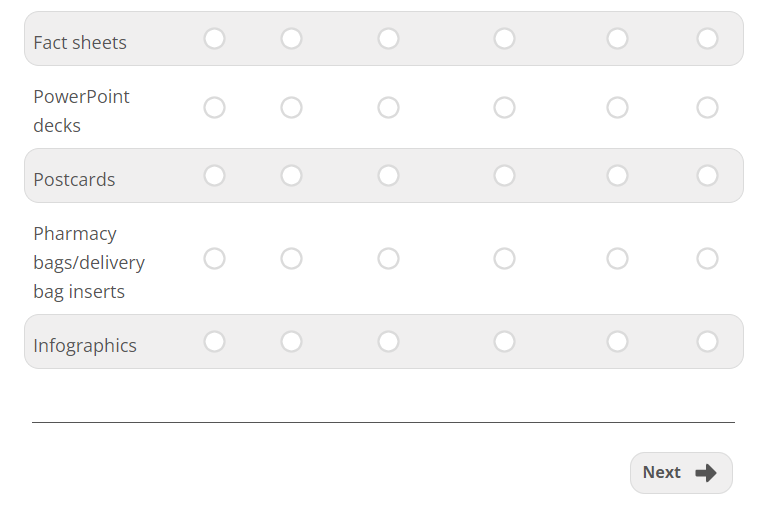Select last radio option for Pharmacy bags row
Viewport: 766px width, 530px height.
[x=707, y=258]
